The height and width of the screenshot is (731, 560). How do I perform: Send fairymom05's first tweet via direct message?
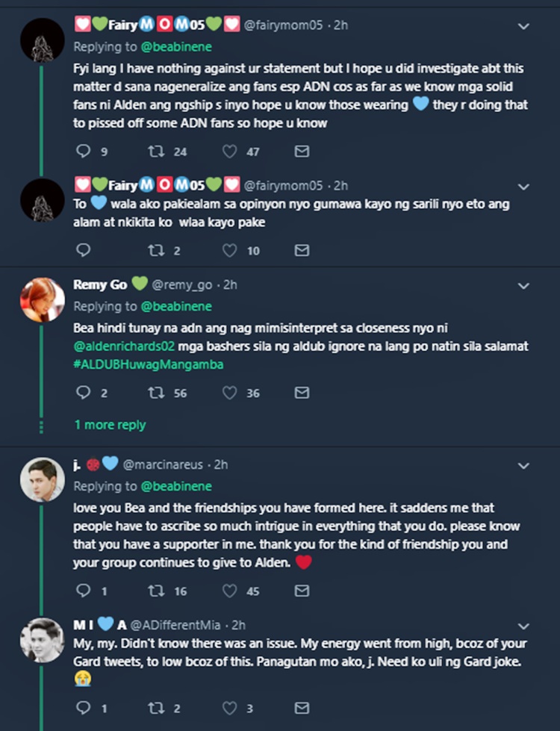tap(302, 152)
